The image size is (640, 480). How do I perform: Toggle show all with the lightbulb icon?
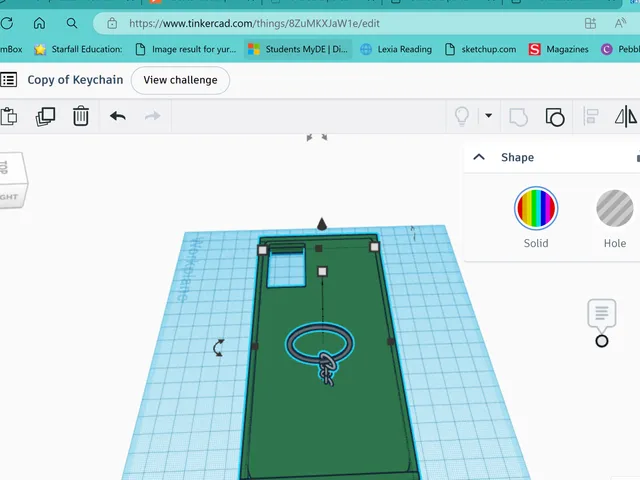pyautogui.click(x=462, y=117)
